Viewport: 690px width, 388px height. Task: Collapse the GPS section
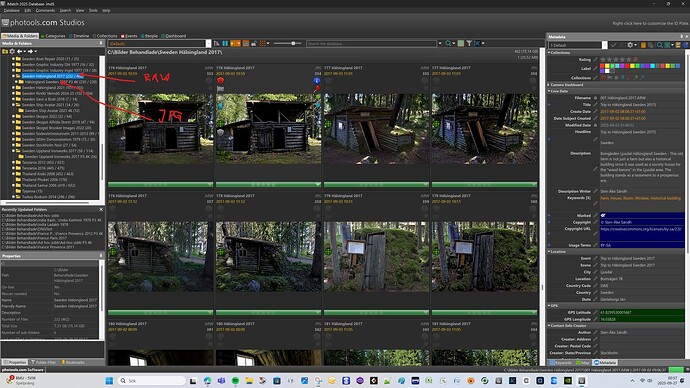[x=554, y=305]
